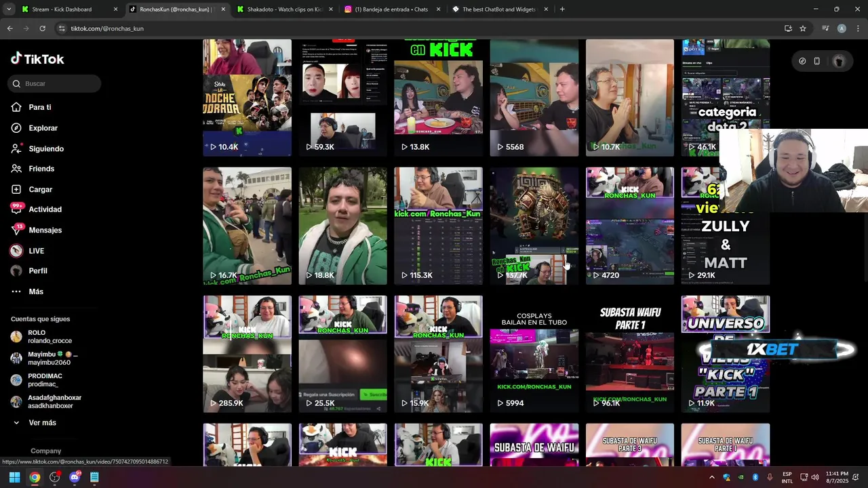Open the Más options menu
The image size is (868, 488).
pyautogui.click(x=27, y=291)
